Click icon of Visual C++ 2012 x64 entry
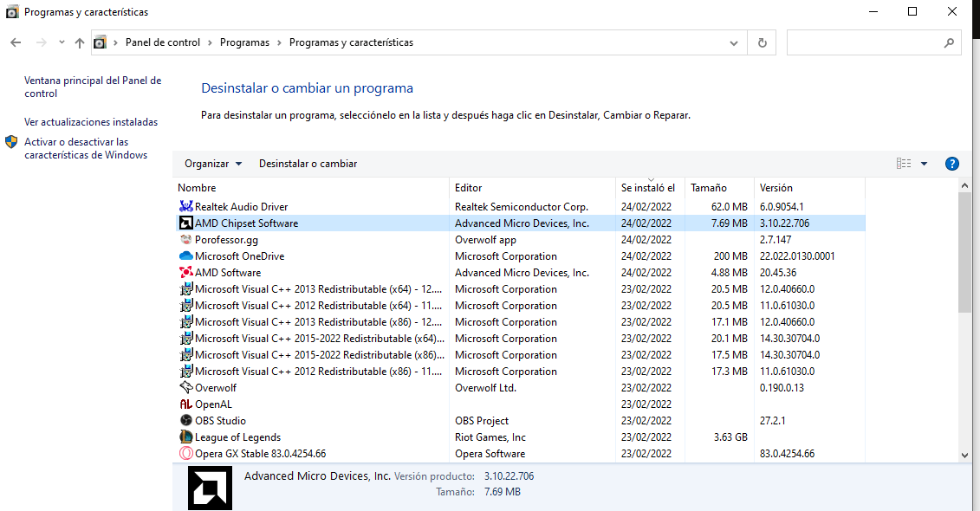Viewport: 980px width, 511px height. (x=185, y=305)
